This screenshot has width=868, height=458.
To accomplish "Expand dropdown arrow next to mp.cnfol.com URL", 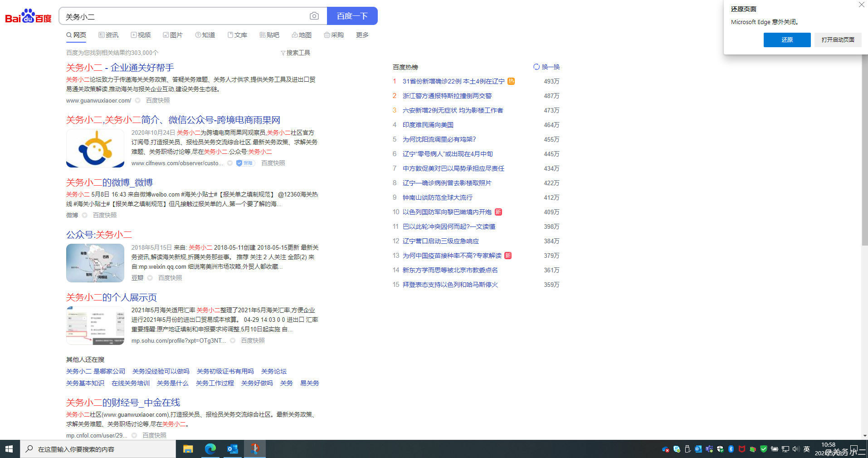I will [134, 435].
